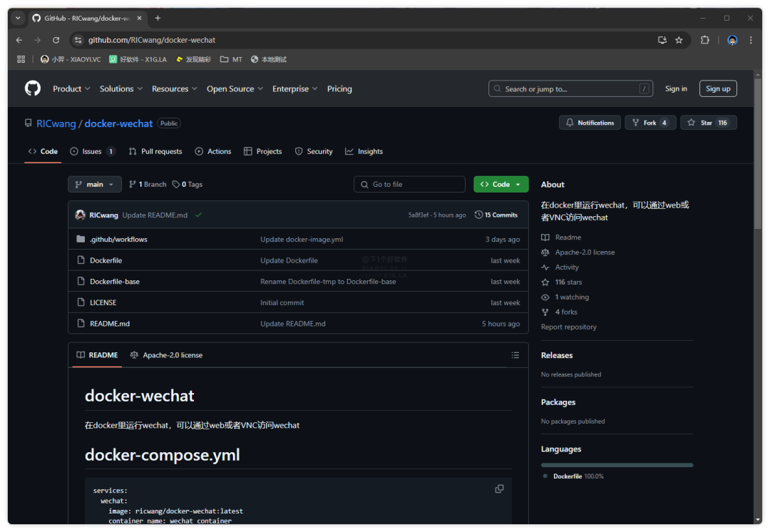770x532 pixels.
Task: Open the Chrome apps grid icon
Action: point(21,59)
